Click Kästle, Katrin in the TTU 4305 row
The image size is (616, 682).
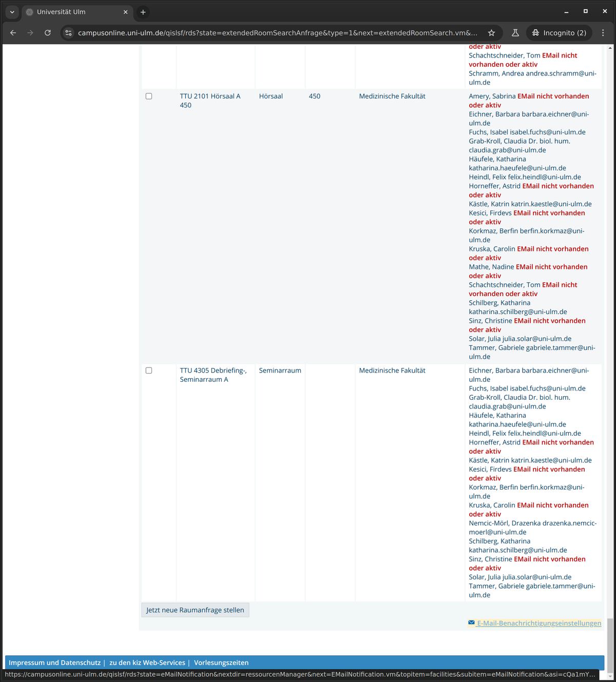[x=489, y=461]
